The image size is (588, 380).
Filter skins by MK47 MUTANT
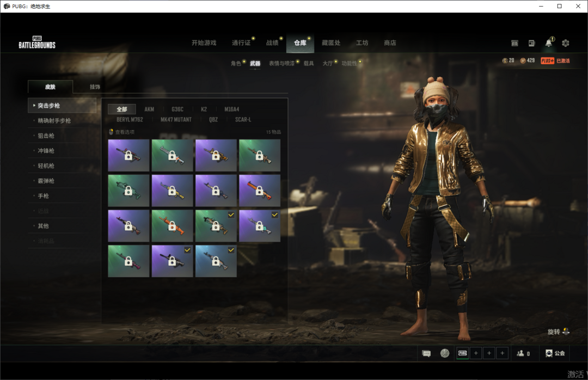(x=176, y=120)
